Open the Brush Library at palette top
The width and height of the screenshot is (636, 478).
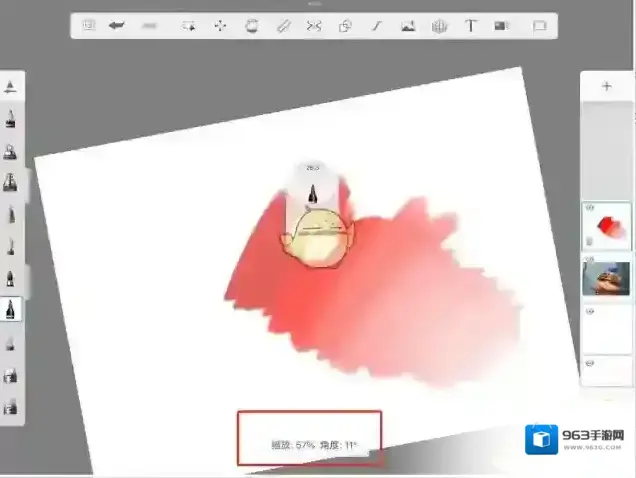[x=10, y=87]
